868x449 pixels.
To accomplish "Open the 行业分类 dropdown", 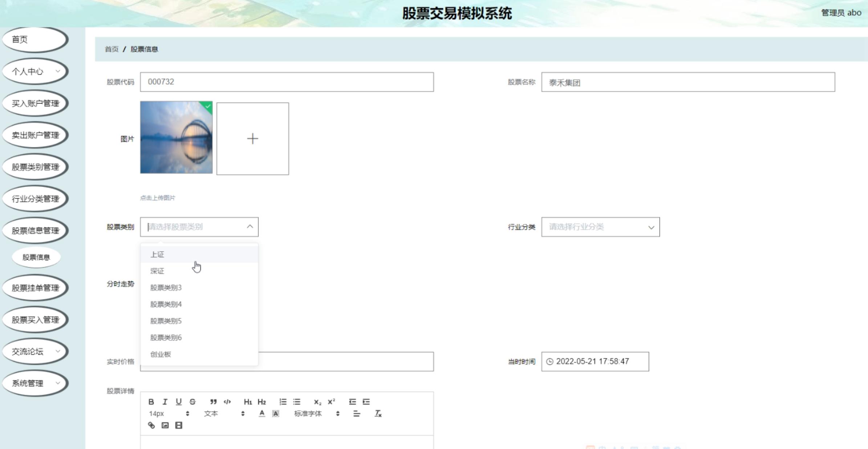I will point(600,227).
